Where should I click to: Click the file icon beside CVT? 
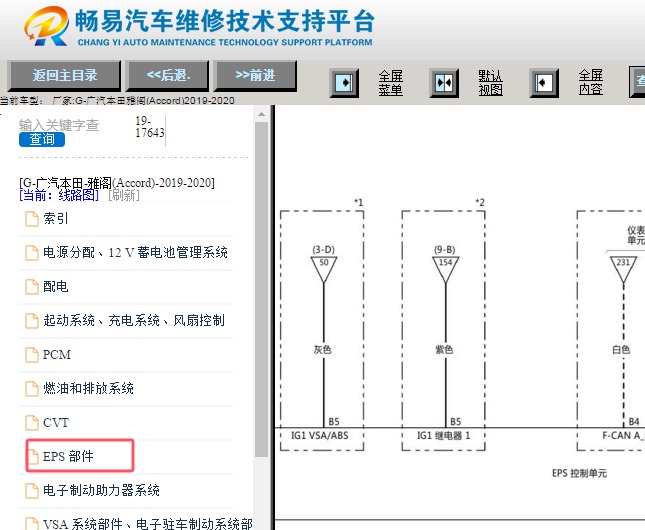point(32,423)
